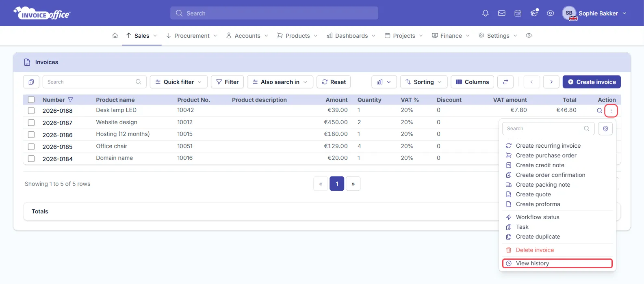Viewport: 644px width, 284px height.
Task: Click the copy icon left of search field
Action: [31, 82]
